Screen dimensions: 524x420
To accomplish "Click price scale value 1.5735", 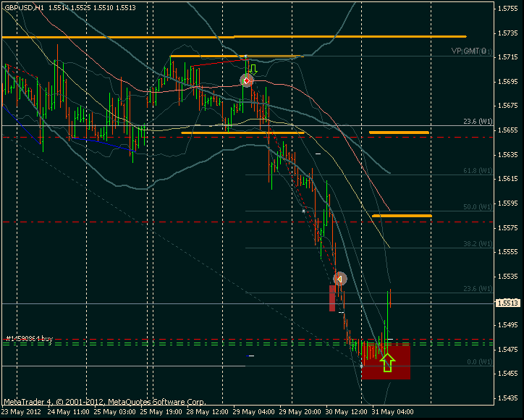I will (507, 33).
